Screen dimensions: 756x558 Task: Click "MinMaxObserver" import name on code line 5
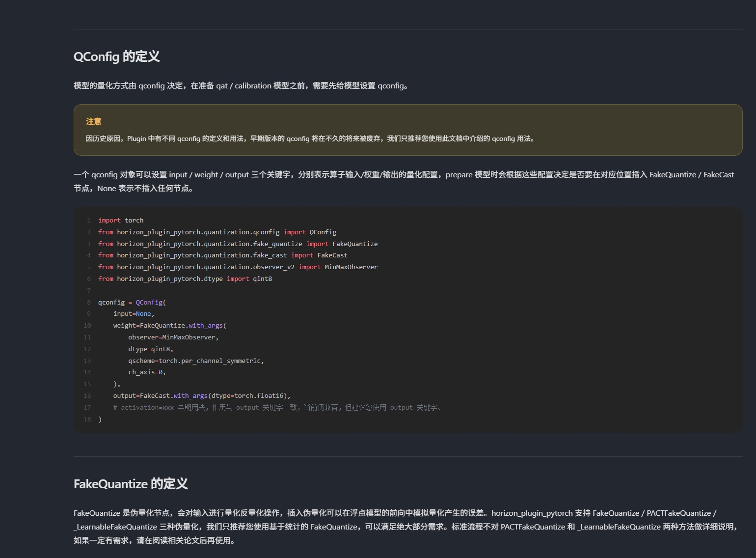point(351,267)
